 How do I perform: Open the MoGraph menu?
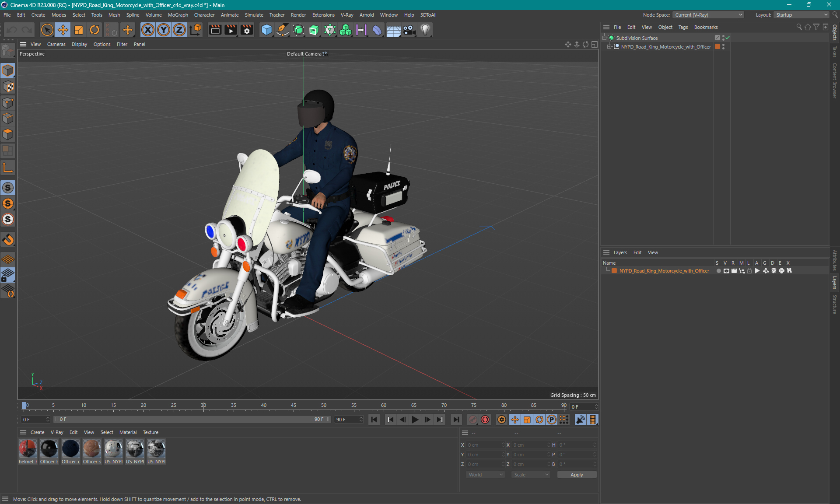click(x=178, y=15)
